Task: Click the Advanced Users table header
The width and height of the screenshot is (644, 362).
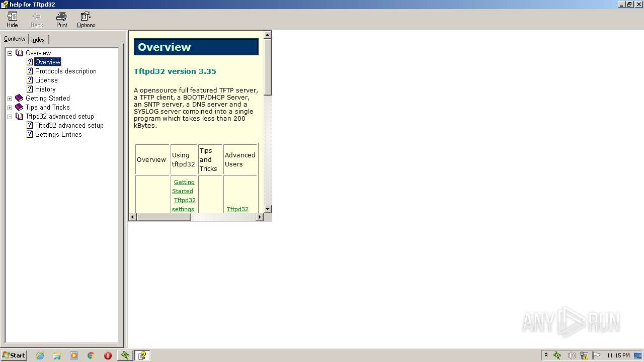Action: (240, 160)
